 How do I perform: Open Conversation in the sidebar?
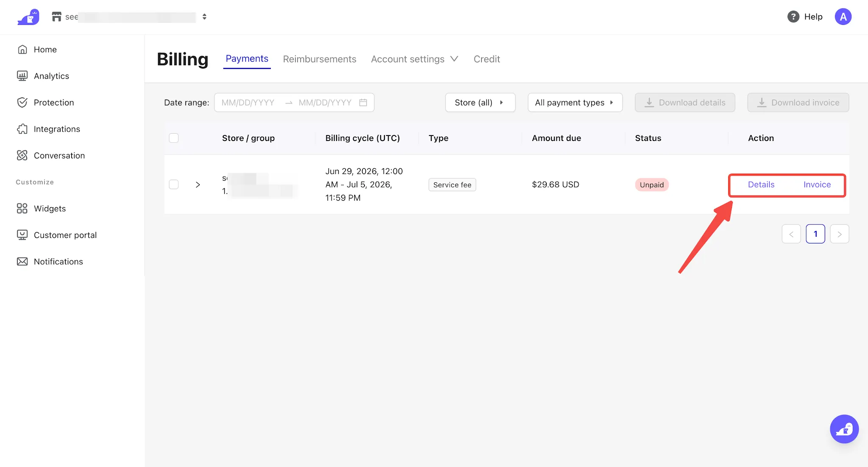(59, 155)
